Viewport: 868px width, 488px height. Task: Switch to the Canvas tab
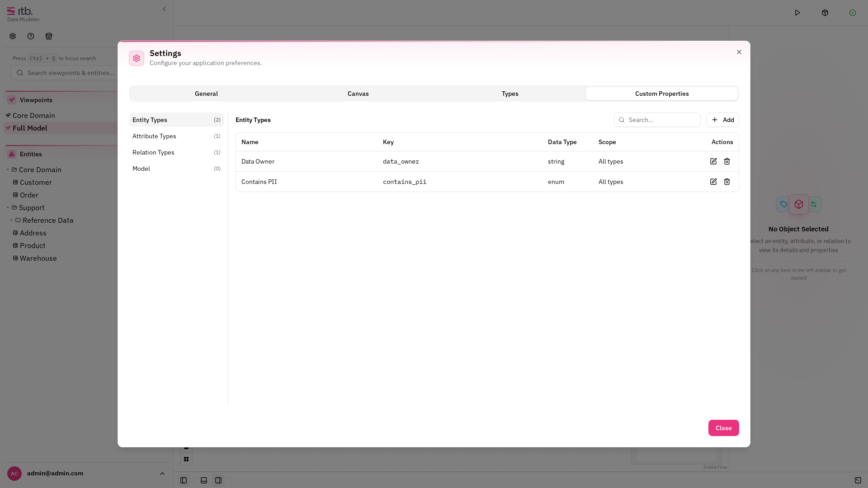pos(358,94)
